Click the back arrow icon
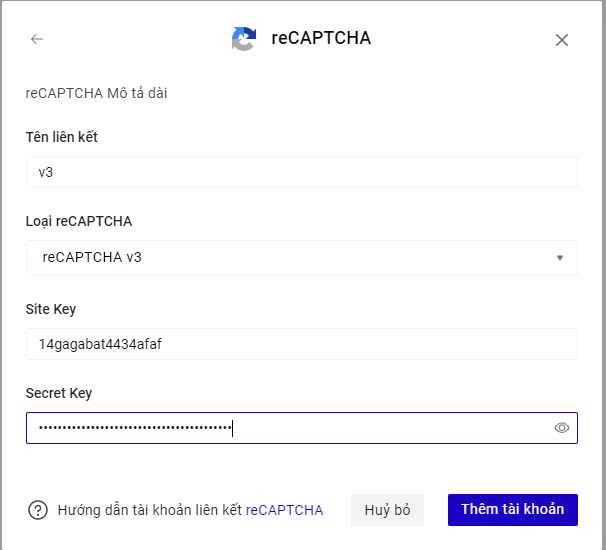The height and width of the screenshot is (550, 606). coord(37,39)
